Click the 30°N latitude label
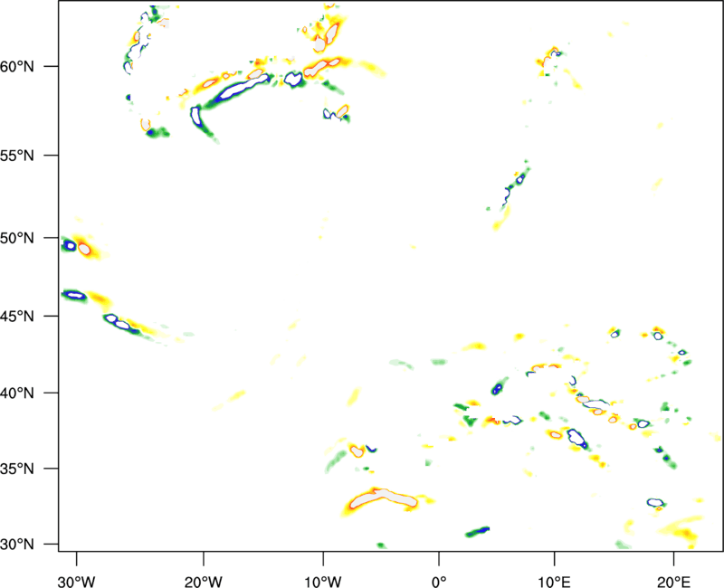 coord(17,545)
